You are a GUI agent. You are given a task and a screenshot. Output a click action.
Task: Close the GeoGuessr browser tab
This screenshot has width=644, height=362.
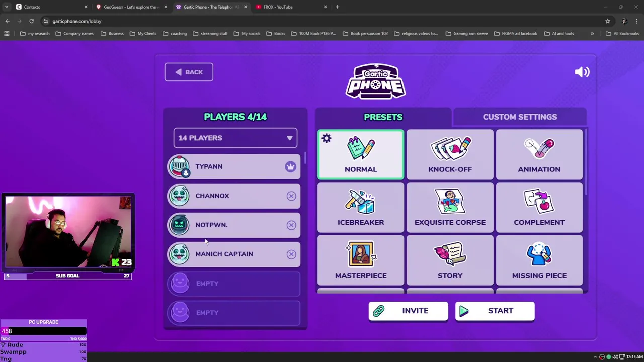[166, 7]
